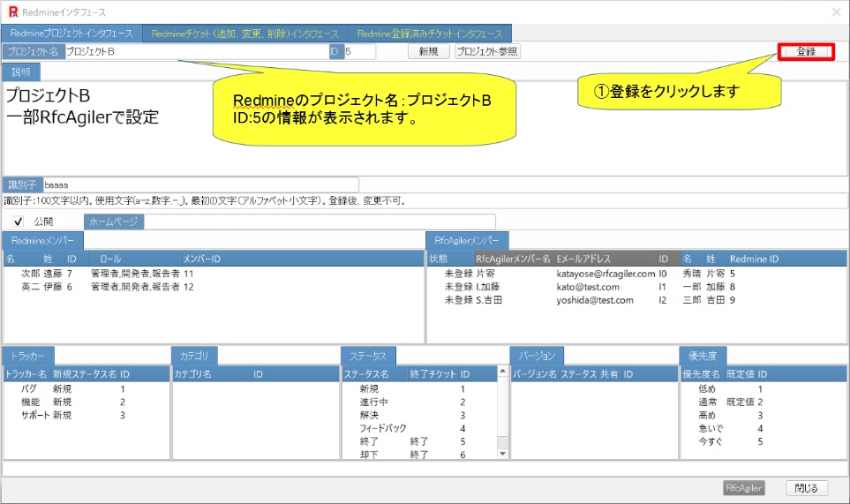Click down arrow of ステータス list scrollbar
Image resolution: width=850 pixels, height=504 pixels.
click(x=502, y=454)
